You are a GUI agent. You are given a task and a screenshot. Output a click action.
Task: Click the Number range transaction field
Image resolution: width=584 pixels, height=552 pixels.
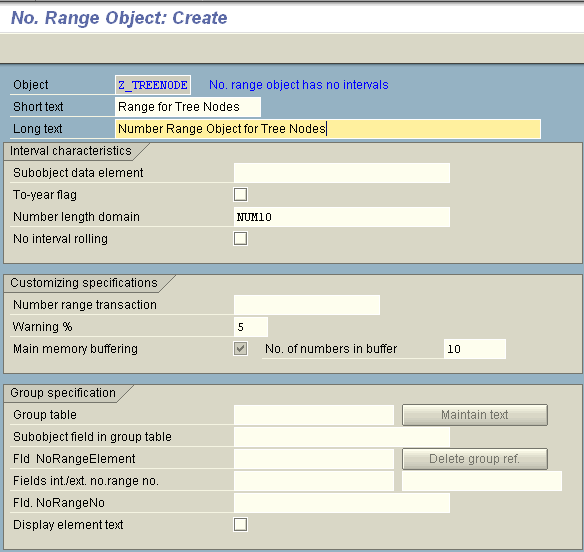pos(307,305)
